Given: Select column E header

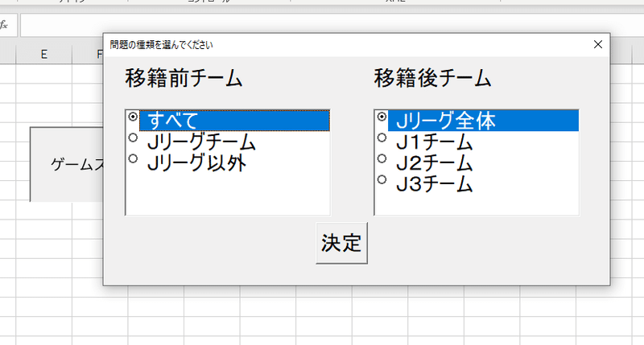Looking at the screenshot, I should (x=44, y=54).
